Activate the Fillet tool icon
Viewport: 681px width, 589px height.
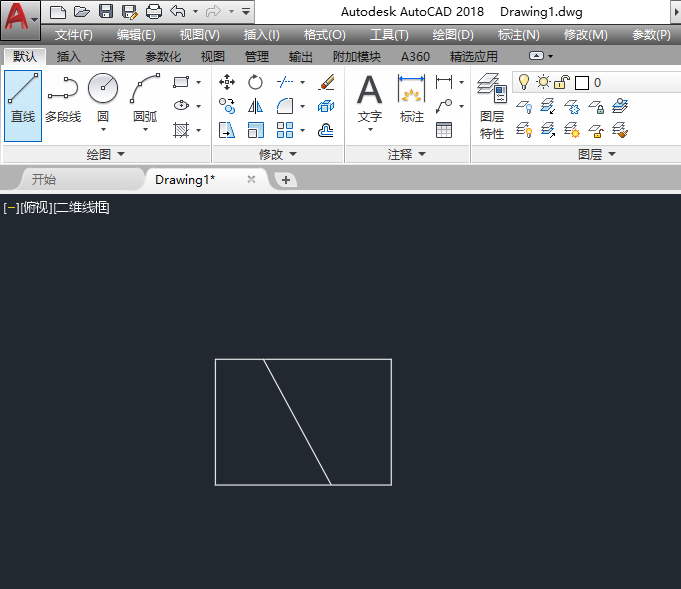point(284,106)
